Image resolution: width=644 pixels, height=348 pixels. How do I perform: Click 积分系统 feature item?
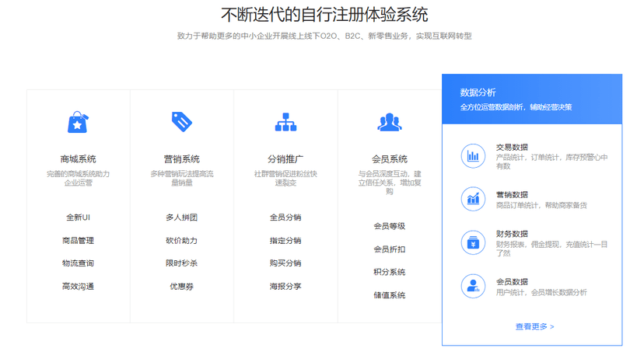(x=390, y=272)
